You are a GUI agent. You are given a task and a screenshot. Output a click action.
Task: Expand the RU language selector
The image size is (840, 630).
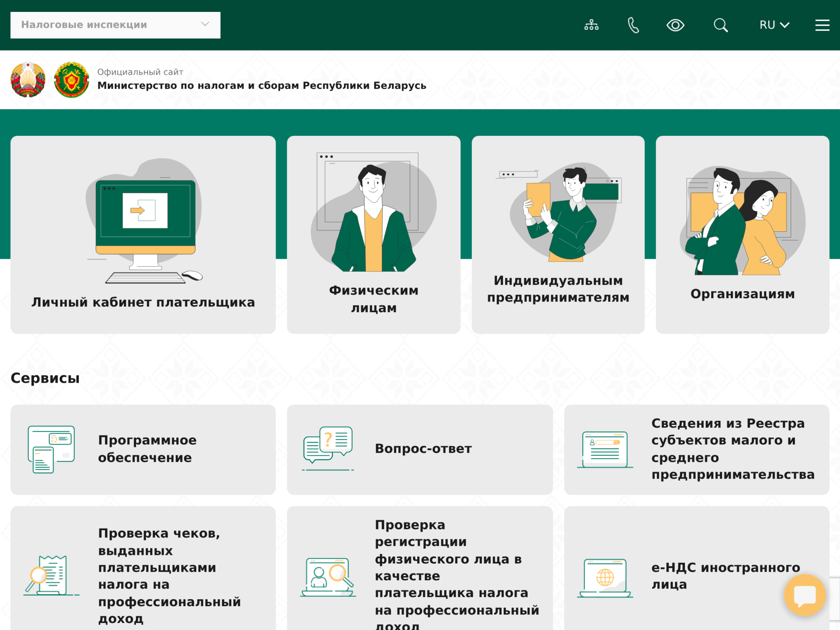774,25
